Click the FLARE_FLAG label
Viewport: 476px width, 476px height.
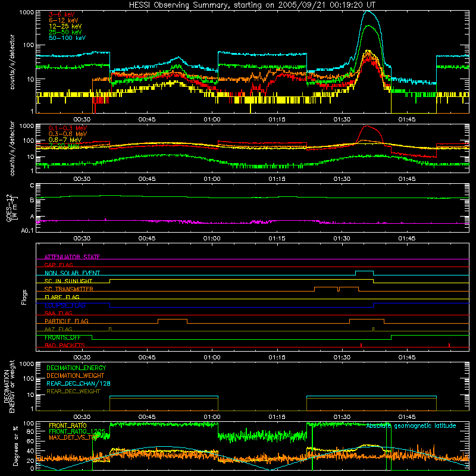click(x=62, y=297)
